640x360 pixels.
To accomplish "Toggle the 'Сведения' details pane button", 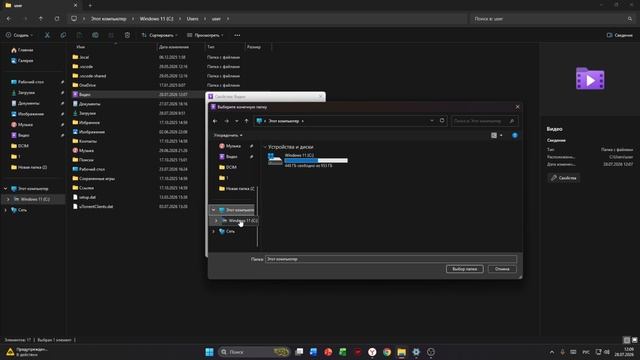I will pyautogui.click(x=620, y=36).
